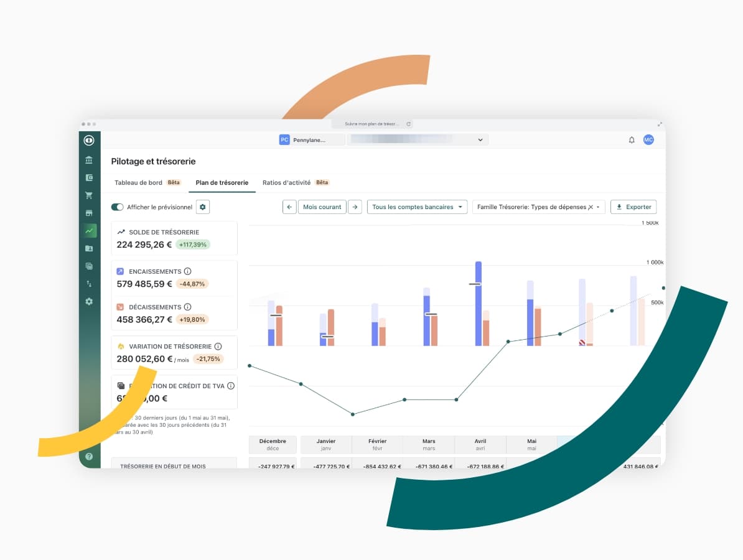Click the shopping cart sidebar icon
The image size is (743, 560).
click(x=89, y=195)
